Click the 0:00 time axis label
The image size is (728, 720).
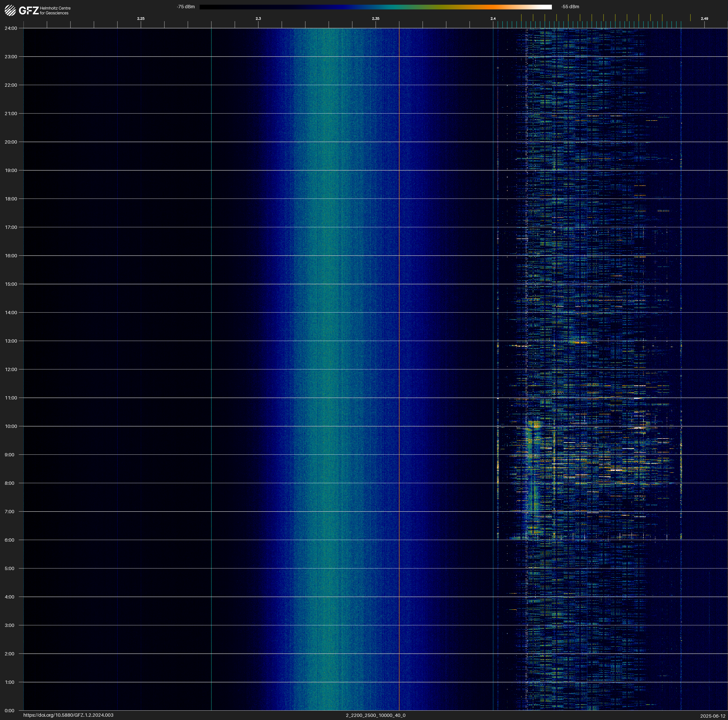pyautogui.click(x=9, y=711)
